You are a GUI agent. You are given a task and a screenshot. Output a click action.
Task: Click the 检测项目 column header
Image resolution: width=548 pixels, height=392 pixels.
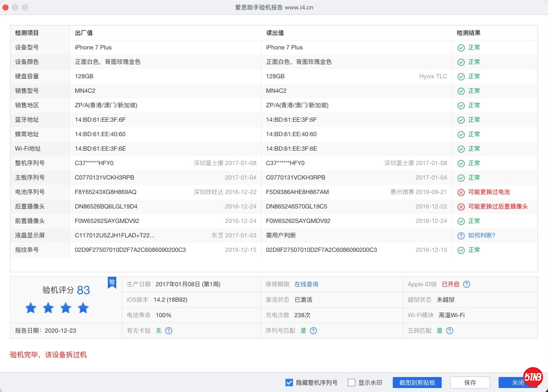coord(27,33)
